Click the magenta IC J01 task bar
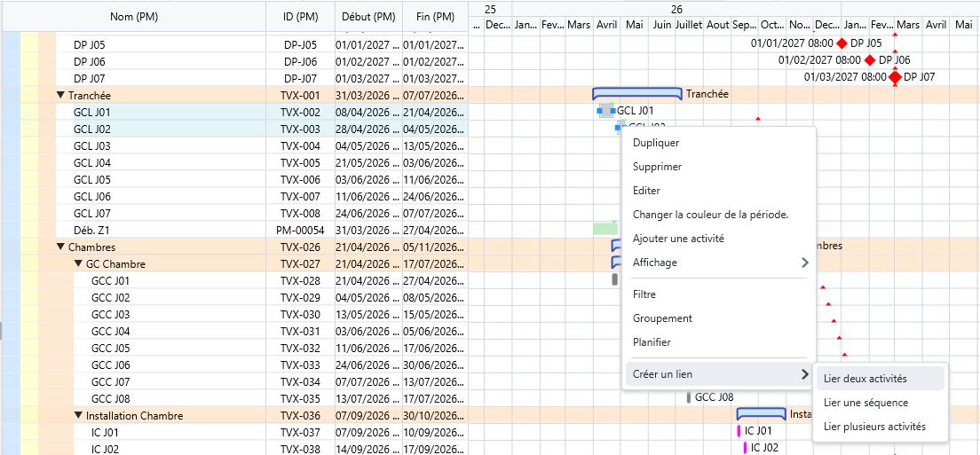Viewport: 980px width, 455px height. [x=739, y=431]
